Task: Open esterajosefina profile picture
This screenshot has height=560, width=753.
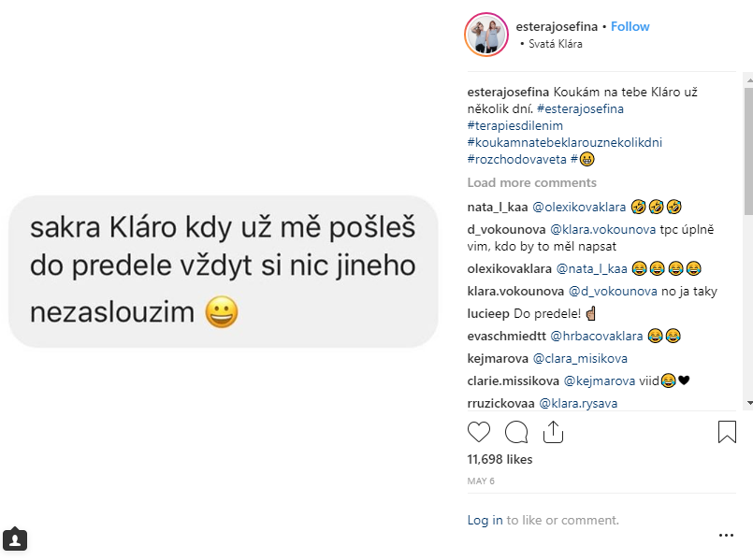Action: point(486,36)
